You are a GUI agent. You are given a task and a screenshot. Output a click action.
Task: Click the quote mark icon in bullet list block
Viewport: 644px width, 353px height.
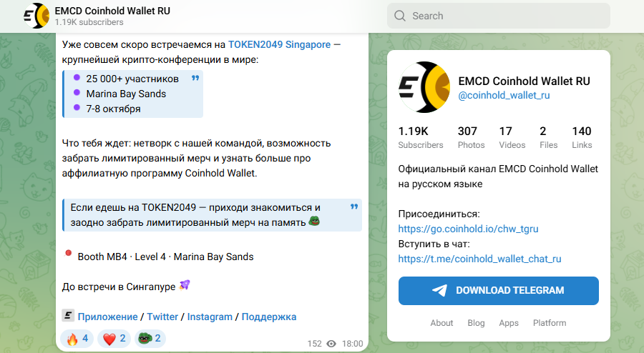coord(195,78)
